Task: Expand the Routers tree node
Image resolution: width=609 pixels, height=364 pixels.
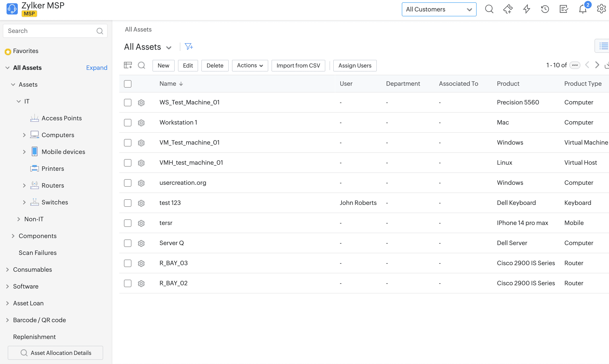Action: point(24,186)
